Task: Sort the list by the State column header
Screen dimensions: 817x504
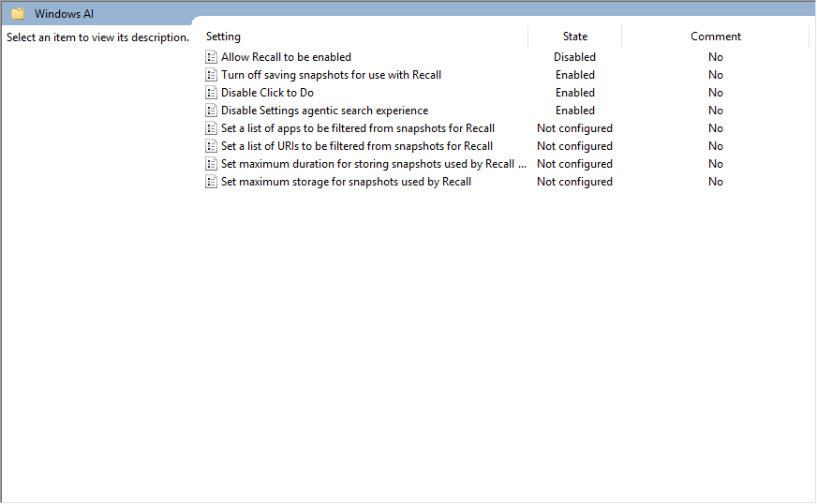Action: (x=574, y=37)
